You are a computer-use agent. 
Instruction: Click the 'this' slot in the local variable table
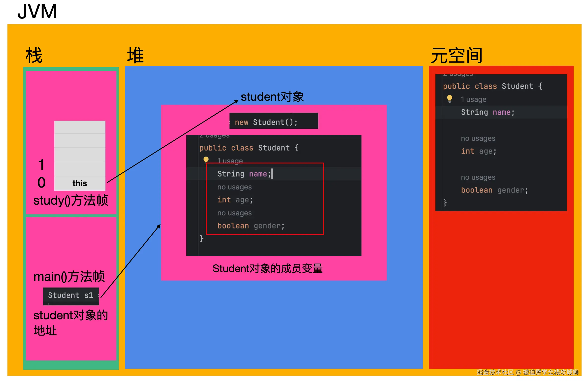click(80, 183)
